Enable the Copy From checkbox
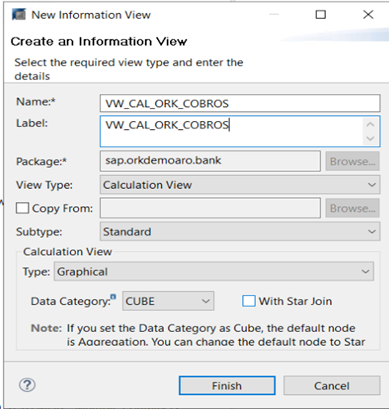 point(22,208)
